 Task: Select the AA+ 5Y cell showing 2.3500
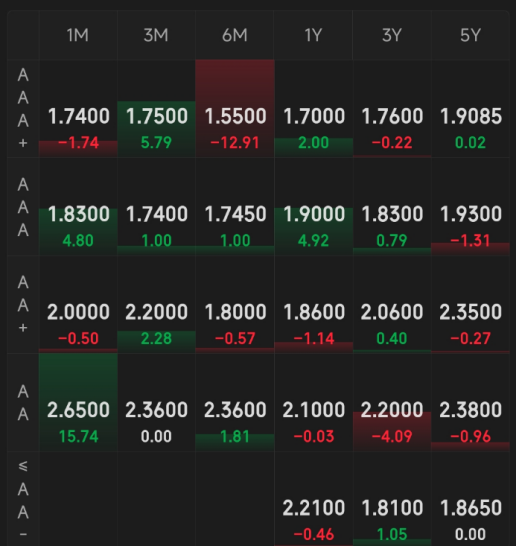[x=470, y=305]
